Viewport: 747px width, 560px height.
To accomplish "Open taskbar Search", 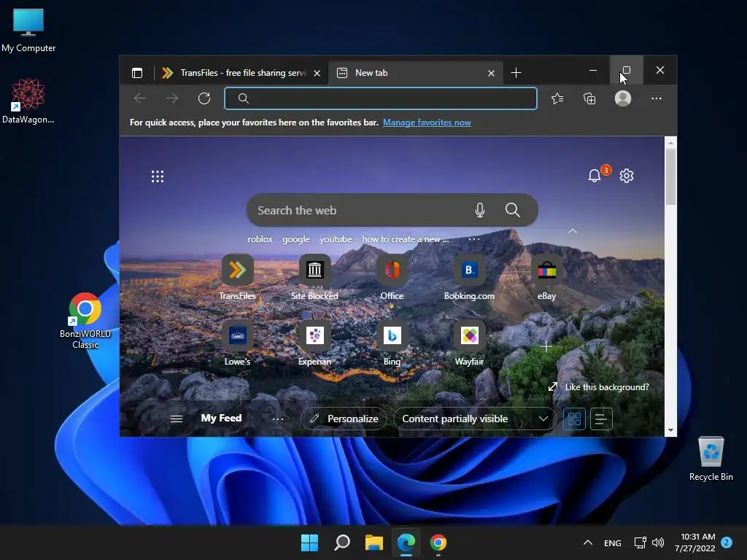I will tap(342, 542).
